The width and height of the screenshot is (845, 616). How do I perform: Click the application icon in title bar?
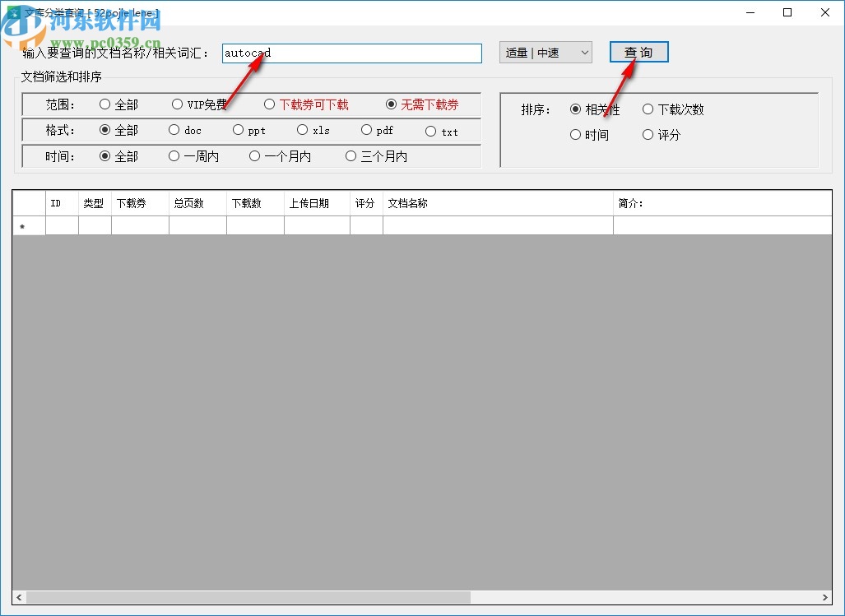pyautogui.click(x=12, y=13)
